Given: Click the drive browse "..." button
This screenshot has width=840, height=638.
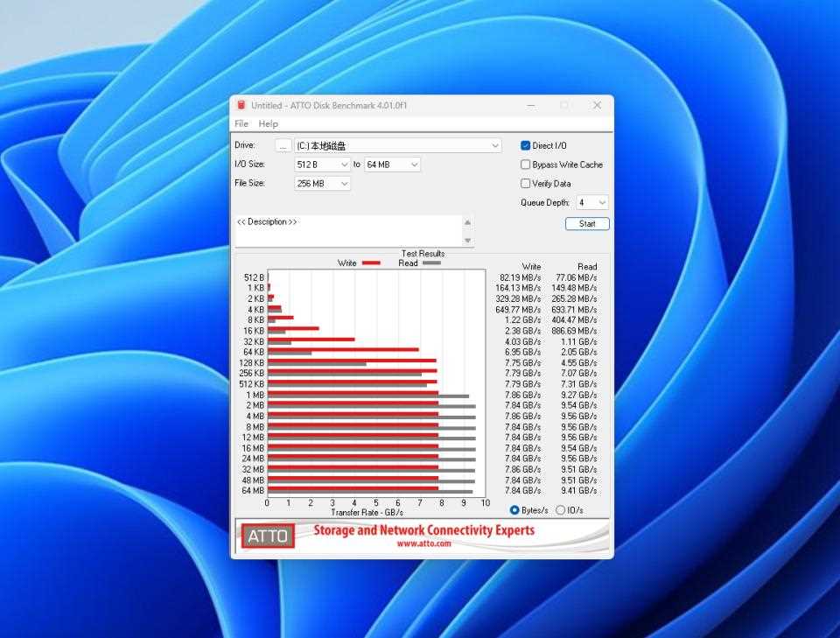Looking at the screenshot, I should click(283, 145).
